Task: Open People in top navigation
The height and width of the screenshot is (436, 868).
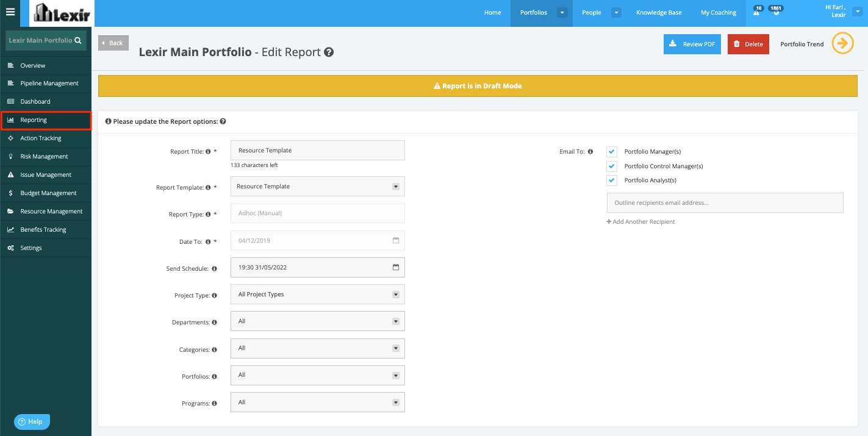Action: pos(591,13)
